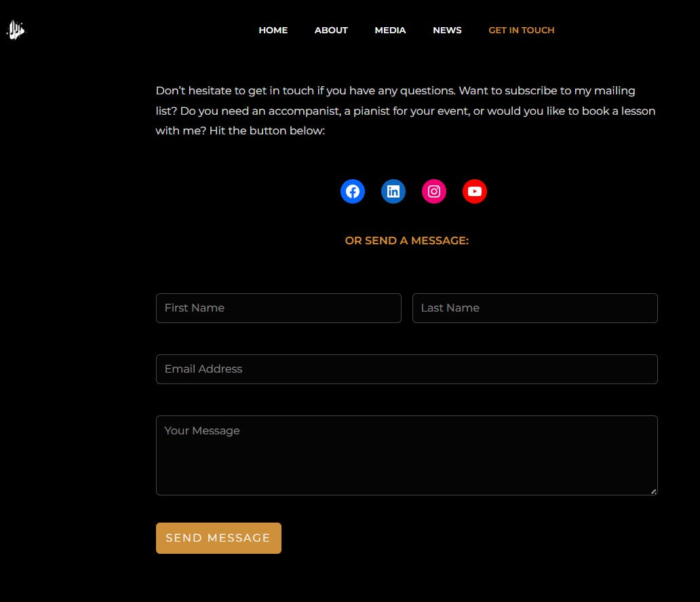
Task: Open the LinkedIn social icon
Action: coord(393,191)
